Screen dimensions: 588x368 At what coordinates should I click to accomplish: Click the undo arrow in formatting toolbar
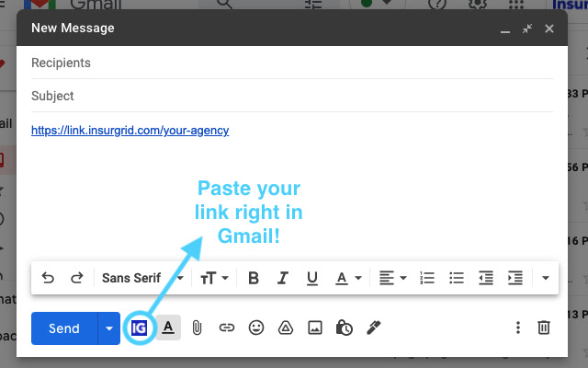[x=48, y=278]
